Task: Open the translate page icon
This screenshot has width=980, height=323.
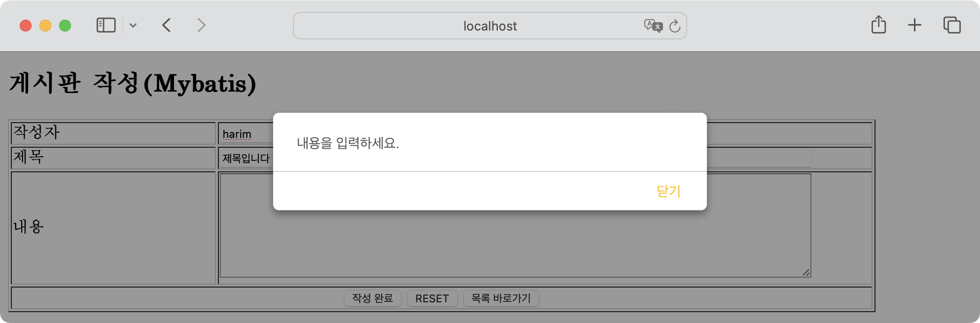Action: [x=653, y=26]
